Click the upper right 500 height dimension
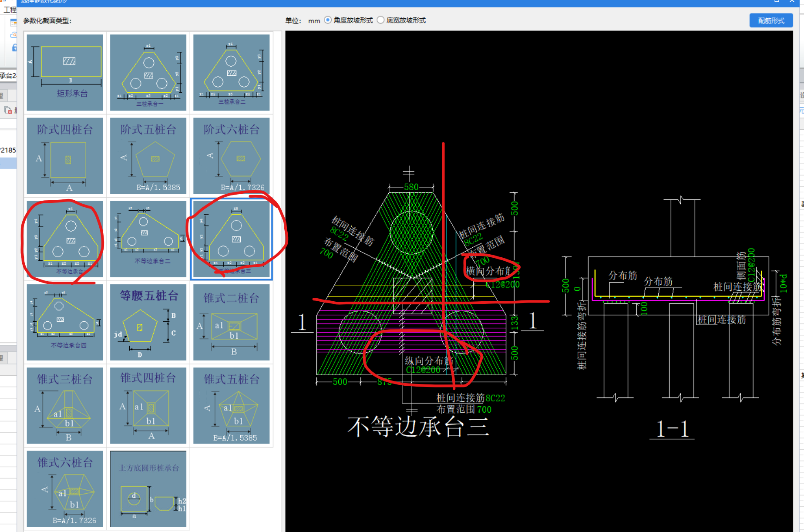 pyautogui.click(x=515, y=209)
